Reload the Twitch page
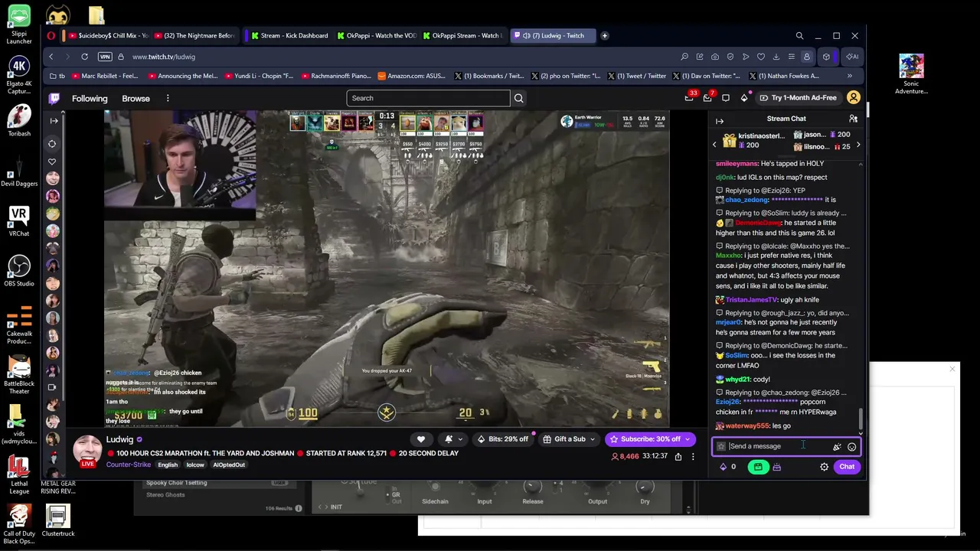This screenshot has width=980, height=551. (x=84, y=57)
